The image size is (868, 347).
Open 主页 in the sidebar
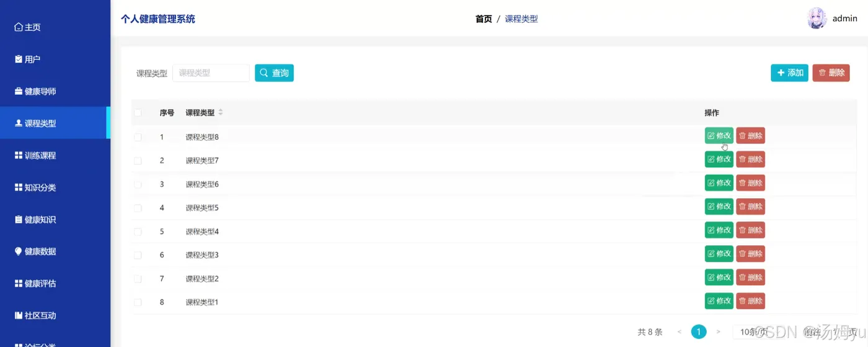55,27
